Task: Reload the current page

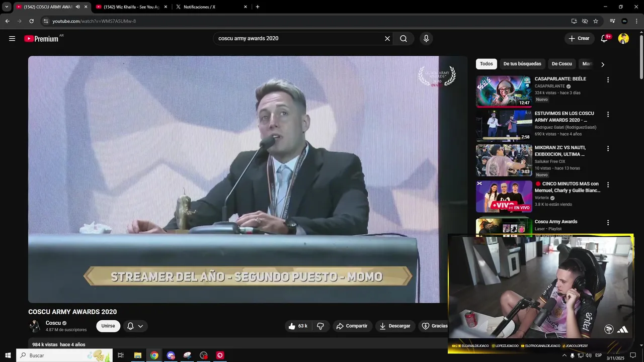Action: click(31, 21)
